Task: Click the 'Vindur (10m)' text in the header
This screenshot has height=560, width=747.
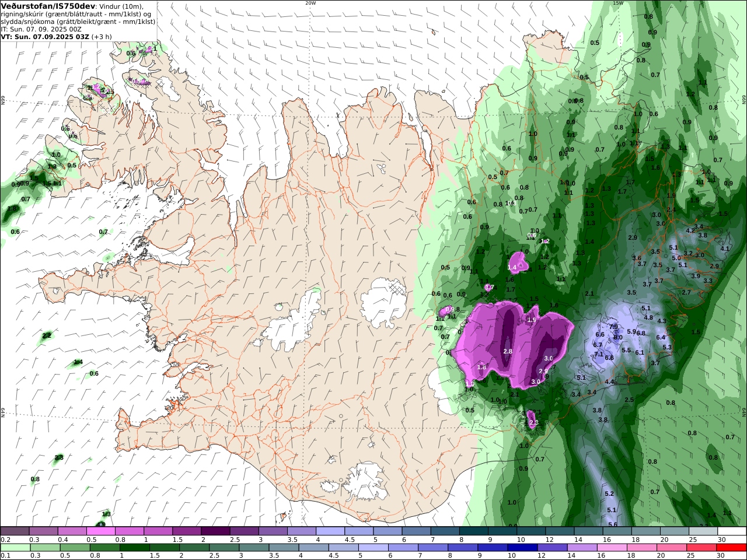Action: pyautogui.click(x=121, y=6)
